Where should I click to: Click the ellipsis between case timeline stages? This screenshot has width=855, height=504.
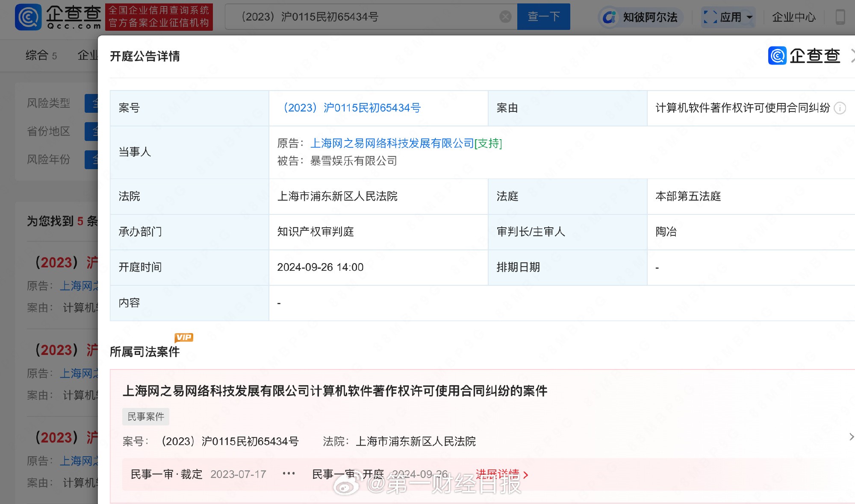coord(289,474)
